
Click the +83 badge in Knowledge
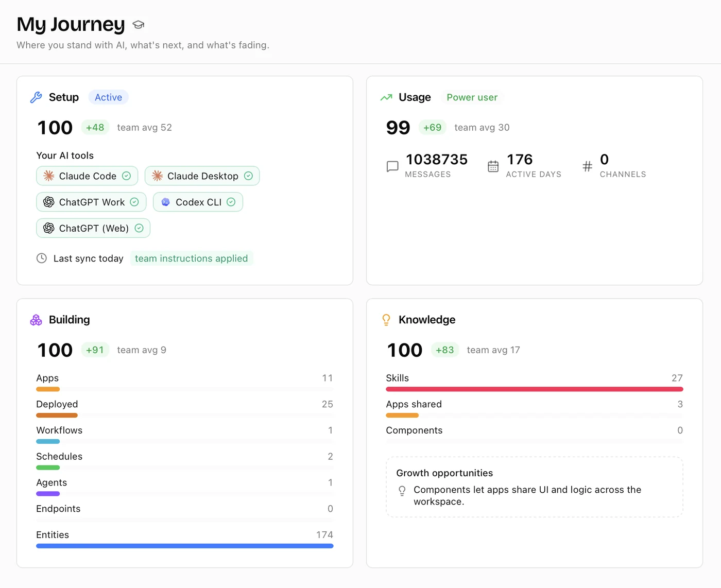tap(445, 350)
